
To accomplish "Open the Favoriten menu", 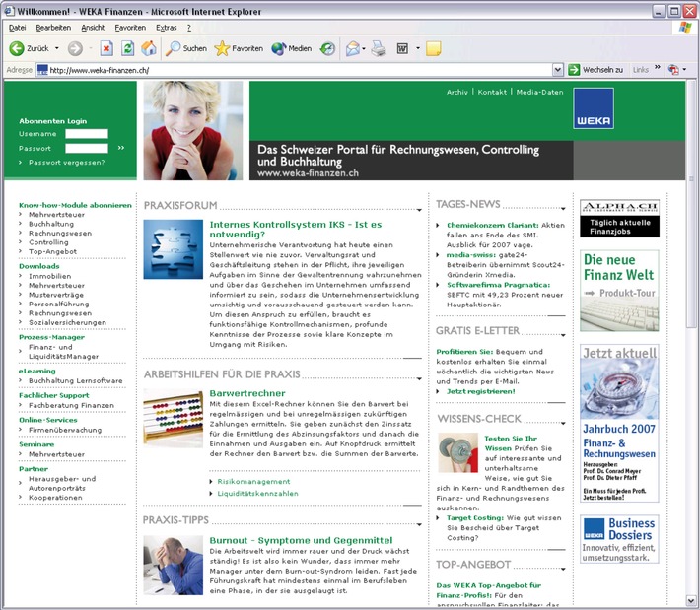I will point(129,28).
